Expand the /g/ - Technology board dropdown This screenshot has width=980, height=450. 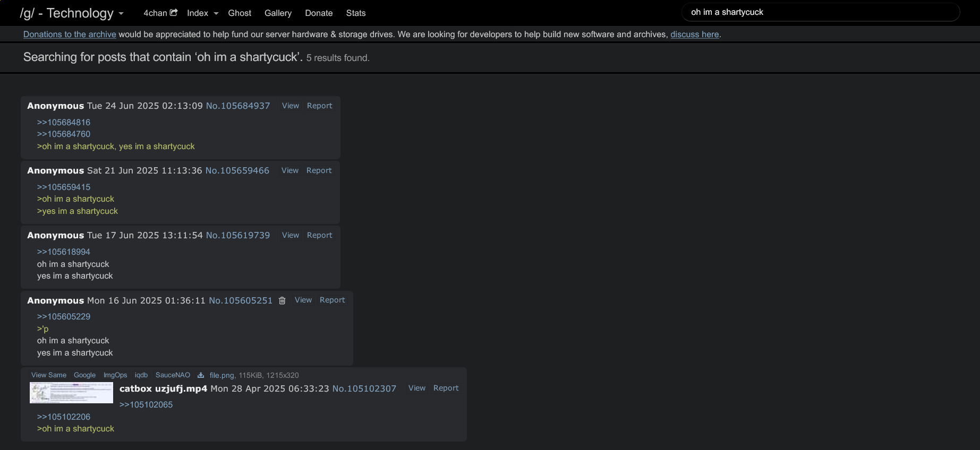point(121,14)
